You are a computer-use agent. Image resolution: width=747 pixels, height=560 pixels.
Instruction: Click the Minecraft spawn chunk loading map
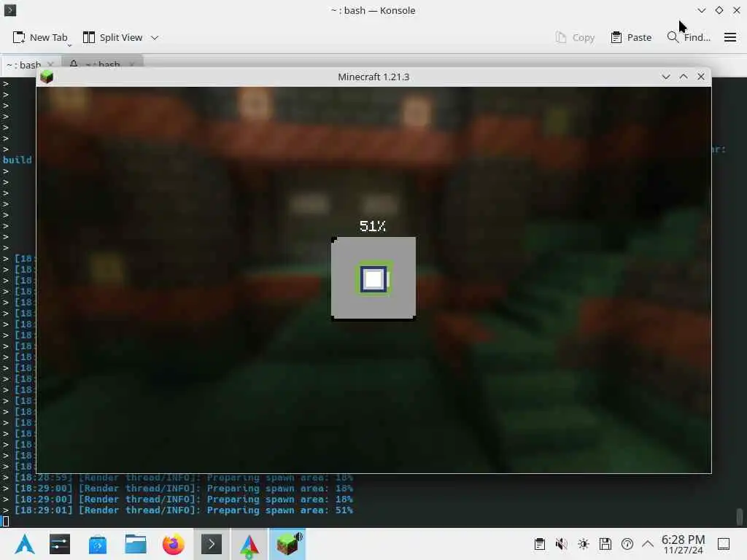[x=373, y=279]
